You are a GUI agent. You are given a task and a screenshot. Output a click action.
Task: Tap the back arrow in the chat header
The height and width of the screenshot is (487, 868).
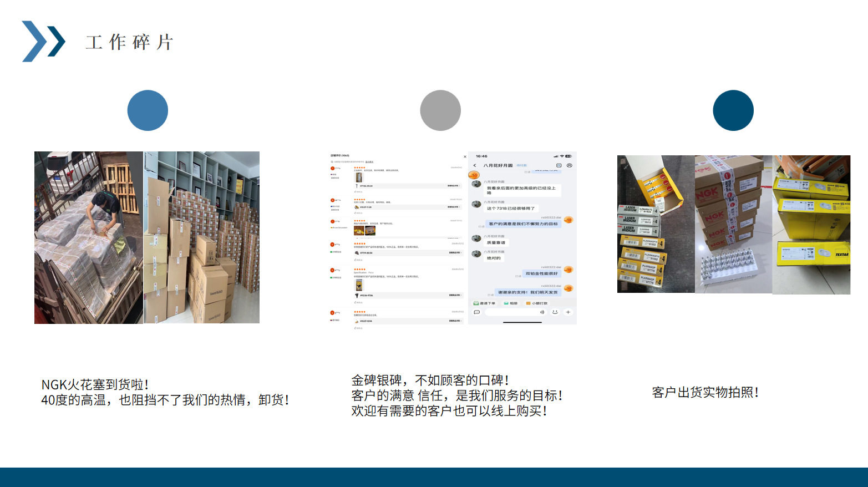click(x=475, y=165)
